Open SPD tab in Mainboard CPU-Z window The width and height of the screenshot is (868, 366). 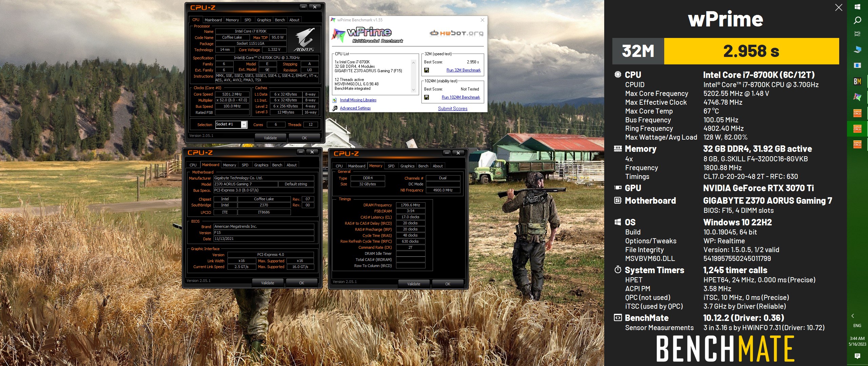245,165
